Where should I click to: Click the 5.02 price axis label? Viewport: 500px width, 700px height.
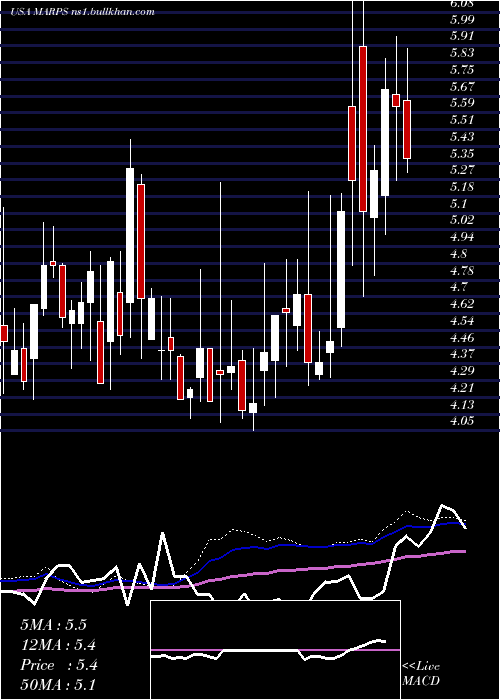(463, 220)
